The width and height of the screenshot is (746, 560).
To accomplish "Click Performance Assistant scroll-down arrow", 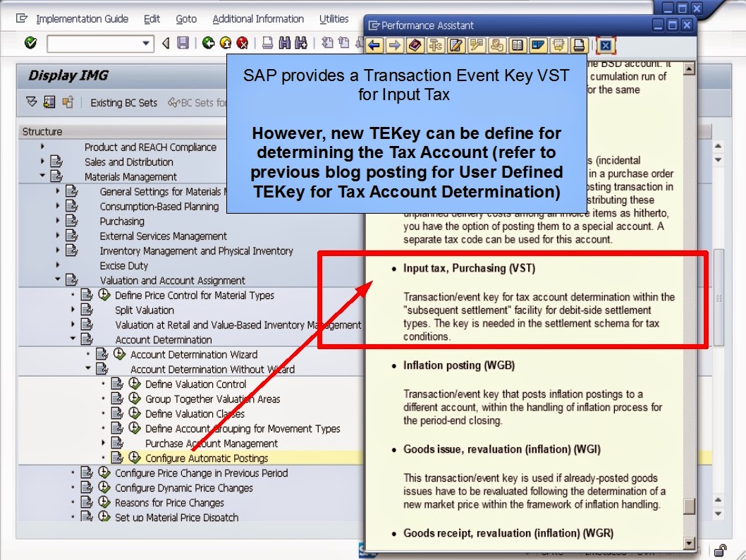I will [689, 543].
